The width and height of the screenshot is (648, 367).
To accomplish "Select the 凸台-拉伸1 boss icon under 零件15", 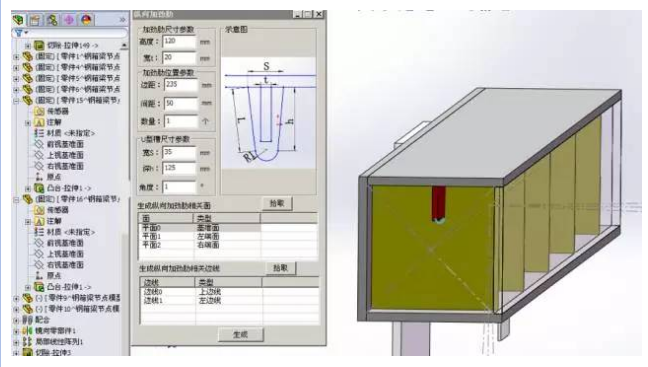I will click(x=39, y=188).
